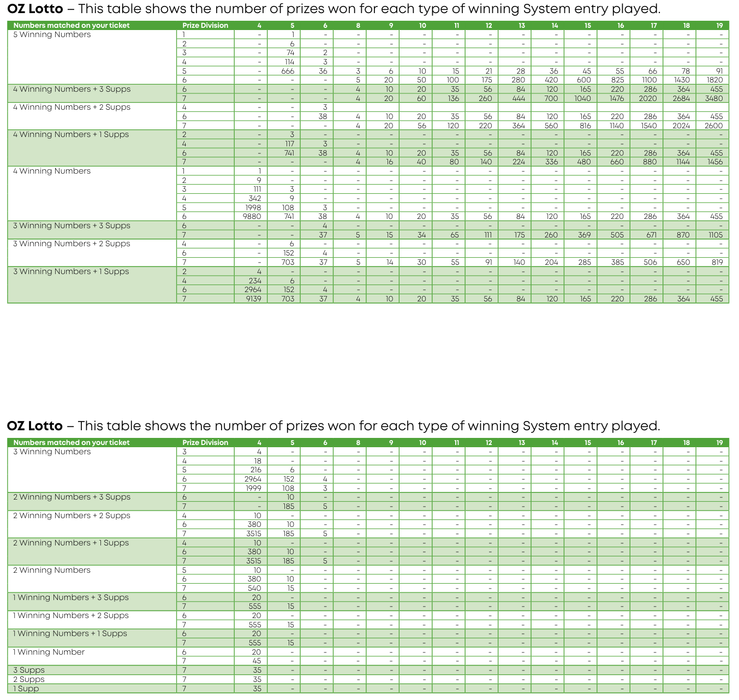Select '4 Winning Numbers + 1 Supps' row label

coord(71,134)
